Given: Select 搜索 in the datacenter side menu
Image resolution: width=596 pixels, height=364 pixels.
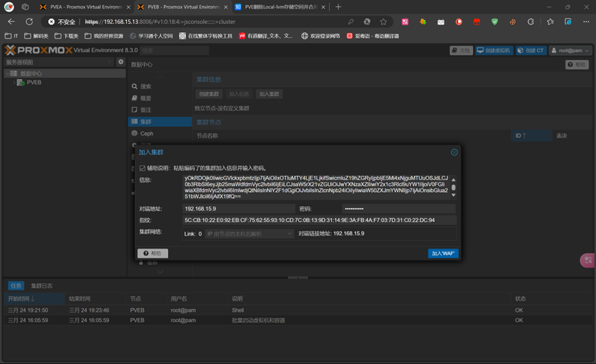Looking at the screenshot, I should 160,87.
